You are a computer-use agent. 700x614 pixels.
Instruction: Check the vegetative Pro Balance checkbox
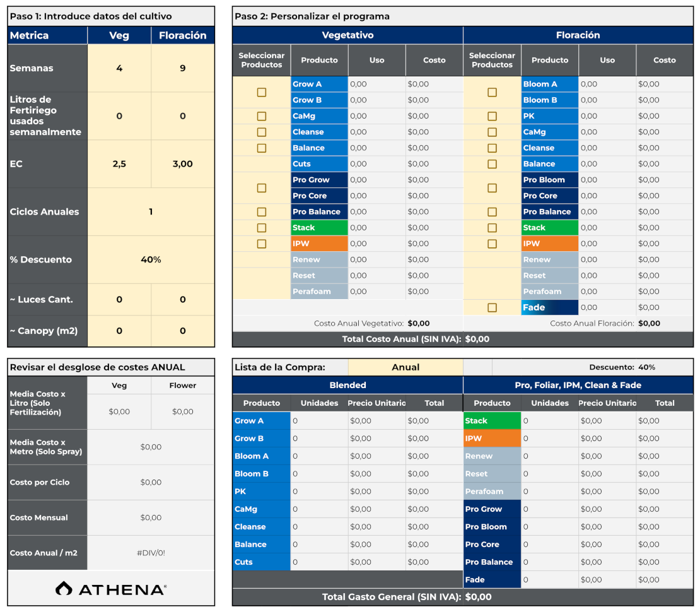[262, 212]
